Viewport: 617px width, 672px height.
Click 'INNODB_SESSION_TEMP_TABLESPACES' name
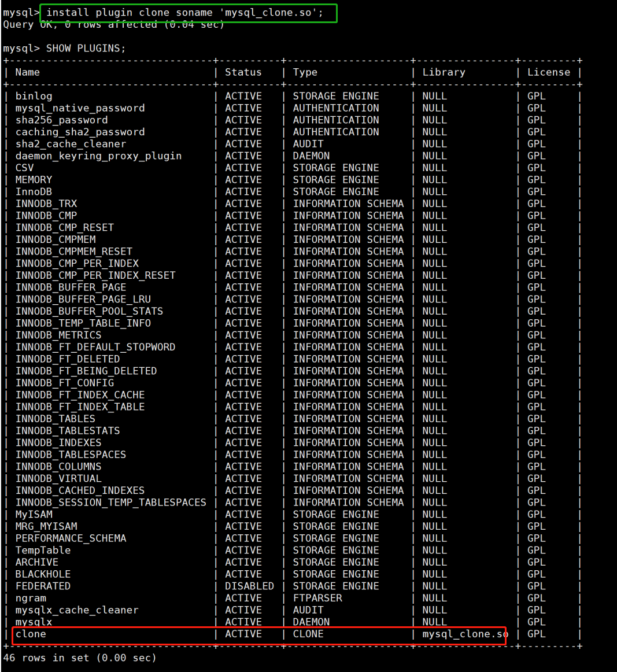point(111,503)
